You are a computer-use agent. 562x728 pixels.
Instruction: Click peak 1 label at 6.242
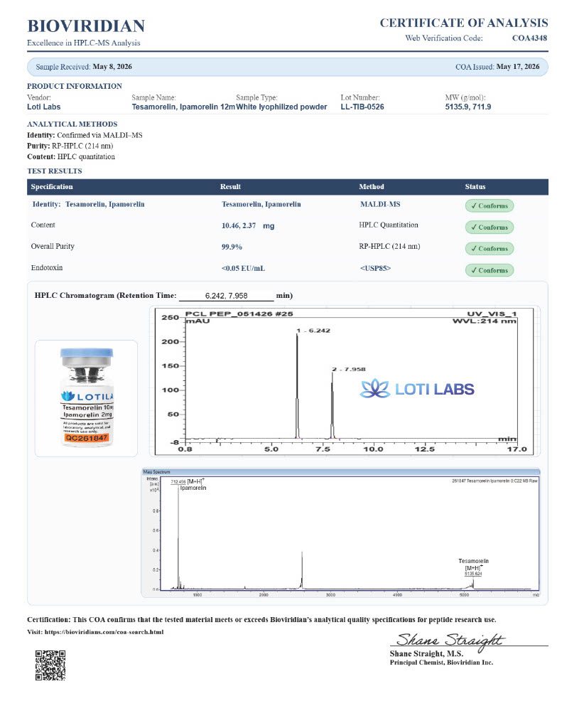point(314,331)
